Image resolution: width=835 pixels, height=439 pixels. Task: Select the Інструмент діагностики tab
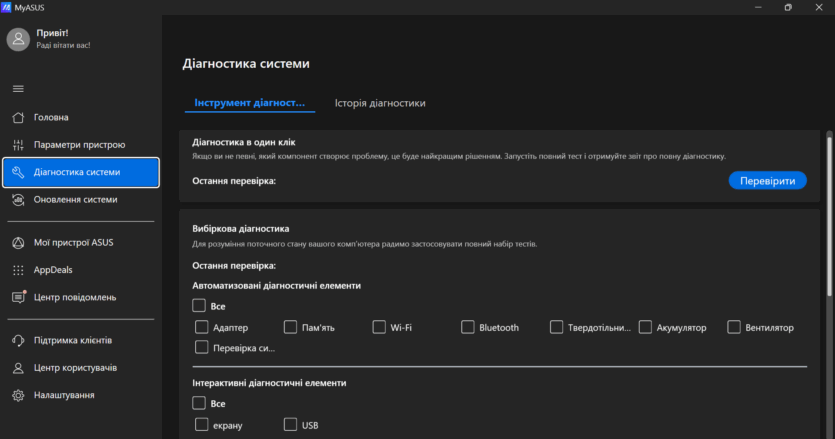[x=248, y=103]
